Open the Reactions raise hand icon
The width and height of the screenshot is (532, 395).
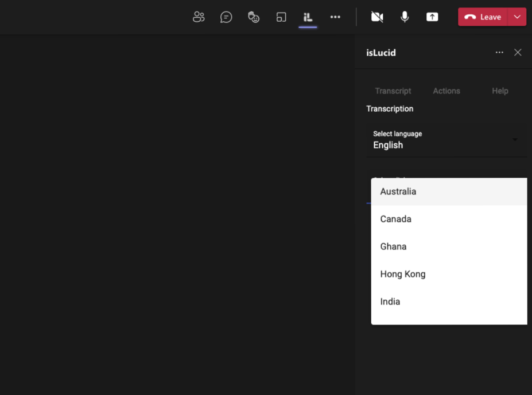[254, 17]
